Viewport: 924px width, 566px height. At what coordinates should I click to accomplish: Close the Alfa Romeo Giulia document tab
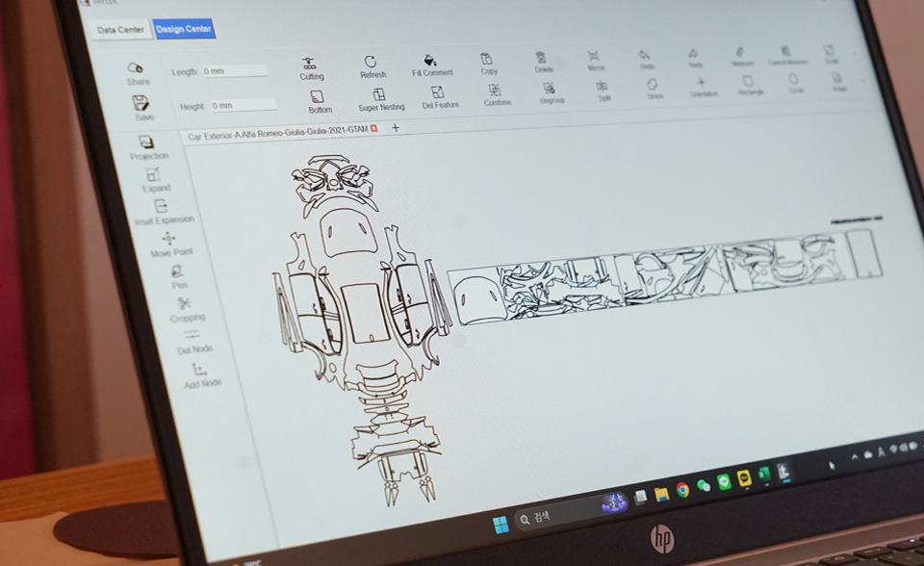click(x=374, y=128)
